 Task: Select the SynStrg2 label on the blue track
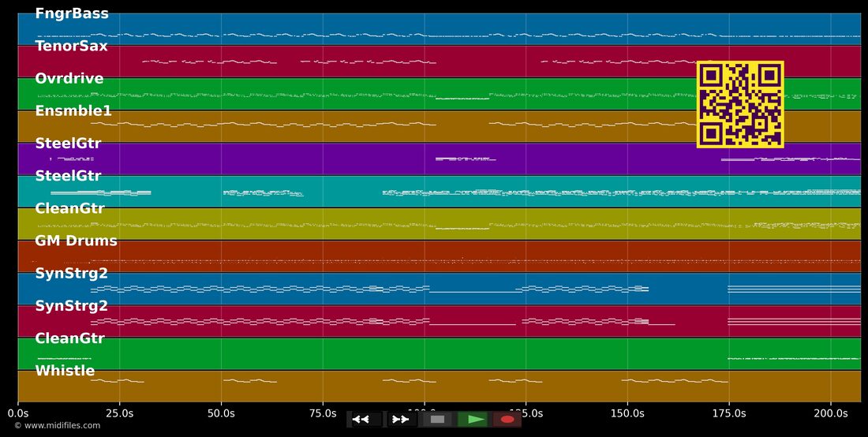(x=71, y=274)
